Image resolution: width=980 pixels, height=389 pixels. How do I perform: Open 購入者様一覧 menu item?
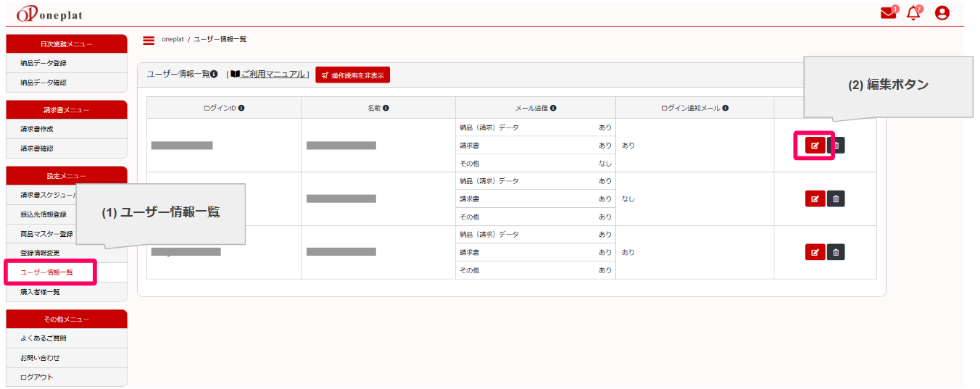coord(40,292)
